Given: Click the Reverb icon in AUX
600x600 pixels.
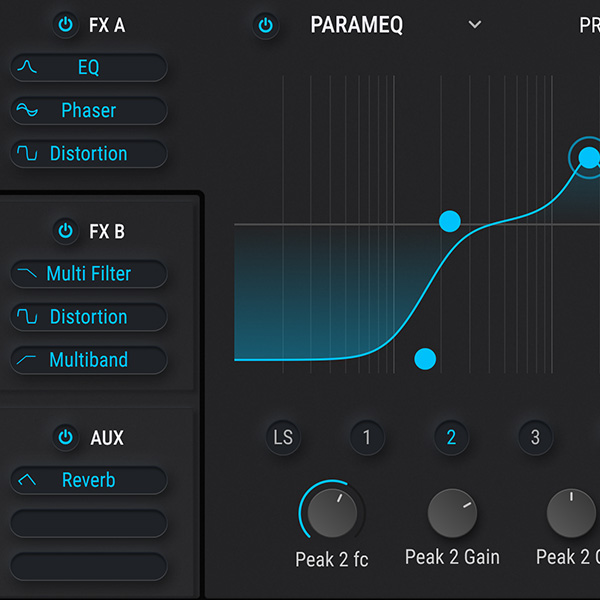Looking at the screenshot, I should (28, 481).
